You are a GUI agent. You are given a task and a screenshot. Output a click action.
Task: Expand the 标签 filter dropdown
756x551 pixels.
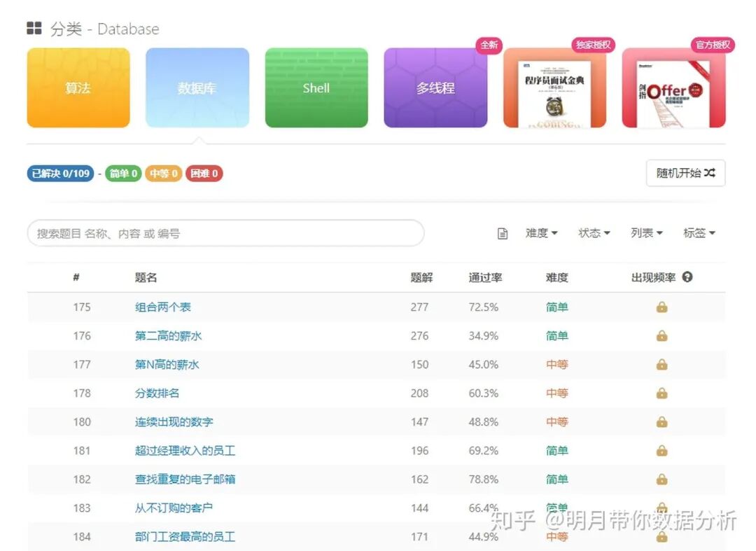(x=699, y=233)
